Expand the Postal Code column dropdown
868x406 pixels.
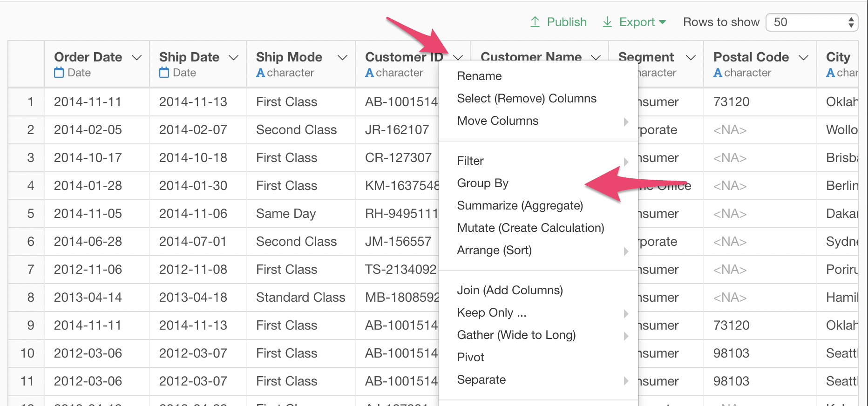point(803,57)
